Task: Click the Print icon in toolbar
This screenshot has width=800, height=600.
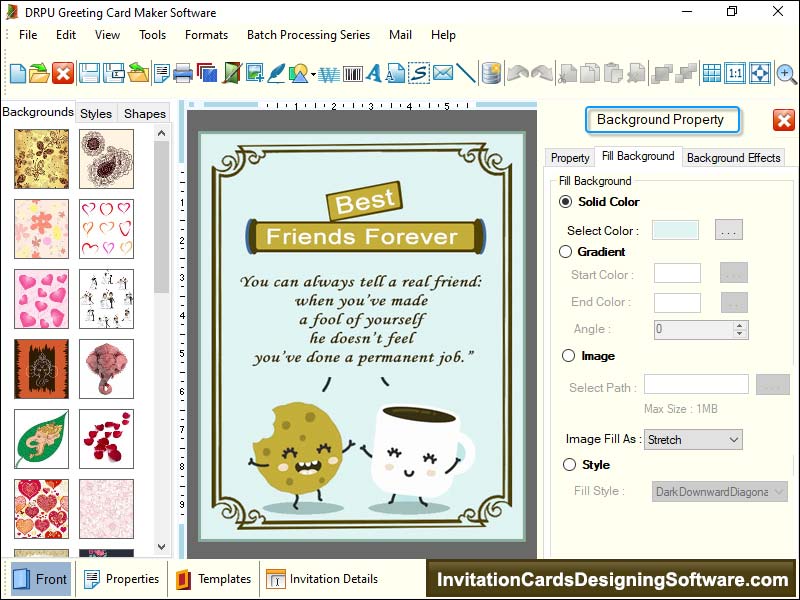Action: tap(183, 73)
